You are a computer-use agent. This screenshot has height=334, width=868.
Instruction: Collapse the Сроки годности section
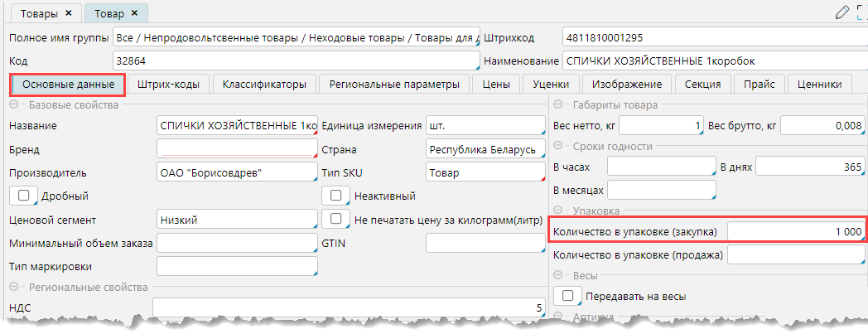pyautogui.click(x=557, y=146)
